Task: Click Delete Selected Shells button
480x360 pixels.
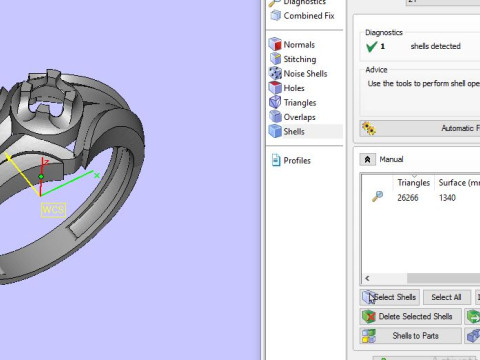Action: 411,316
